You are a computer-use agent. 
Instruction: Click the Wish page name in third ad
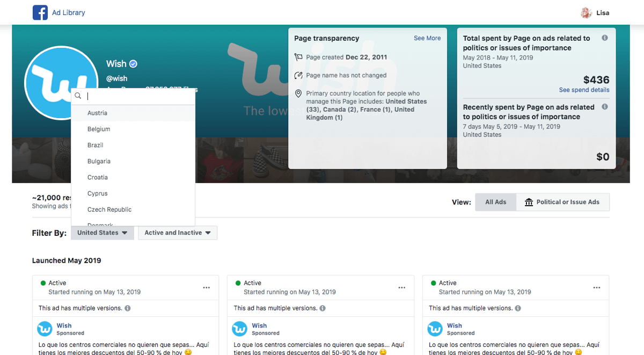[x=455, y=325]
